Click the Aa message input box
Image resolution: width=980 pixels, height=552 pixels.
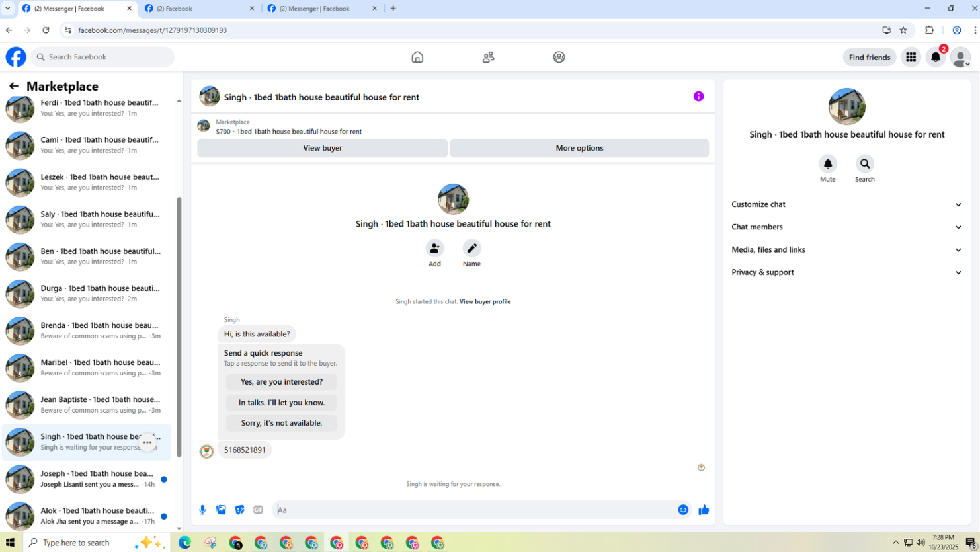475,510
